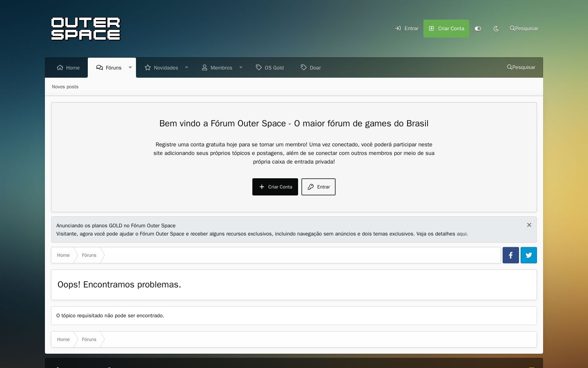Viewport: 588px width, 368px height.
Task: Open the Novidades navigation tab
Action: coord(161,67)
